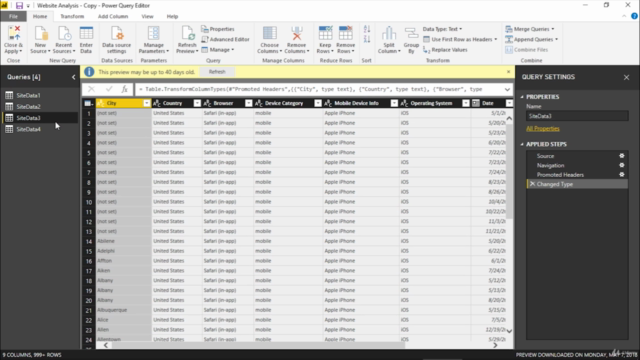
Task: Open settings gear for Navigation step
Action: [622, 165]
